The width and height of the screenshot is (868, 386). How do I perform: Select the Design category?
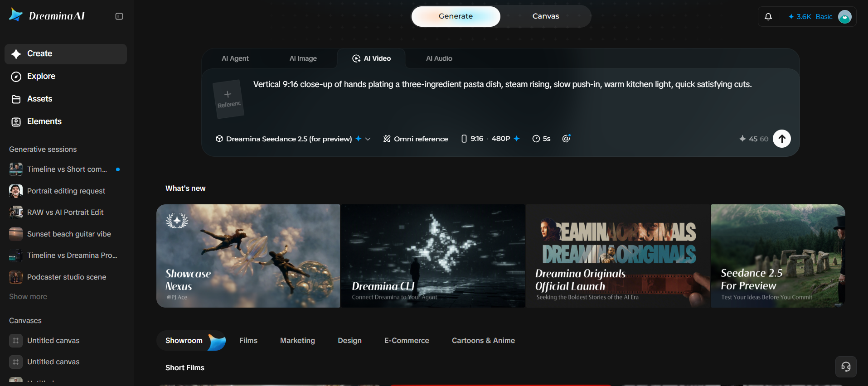point(349,341)
